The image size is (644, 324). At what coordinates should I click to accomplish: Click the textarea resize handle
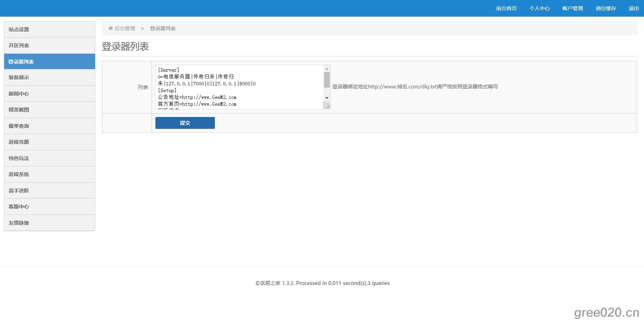point(327,106)
